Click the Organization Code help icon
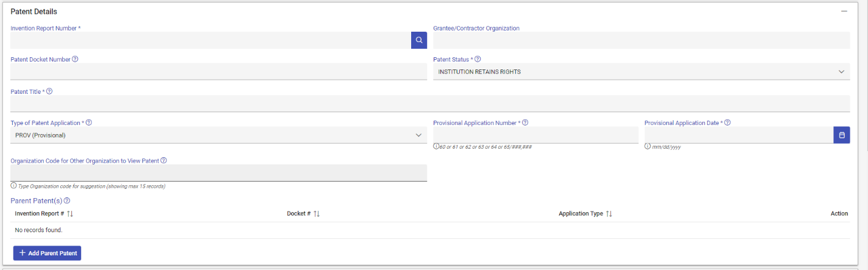This screenshot has width=868, height=270. pyautogui.click(x=164, y=161)
